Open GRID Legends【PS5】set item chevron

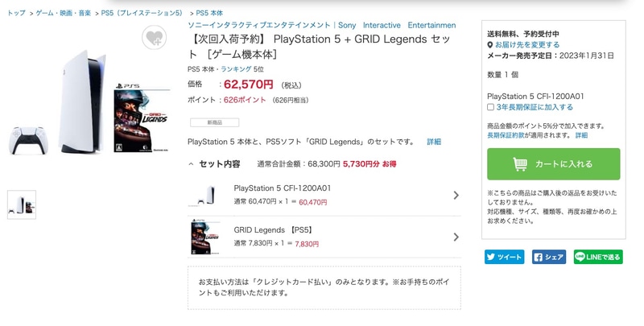pos(456,237)
